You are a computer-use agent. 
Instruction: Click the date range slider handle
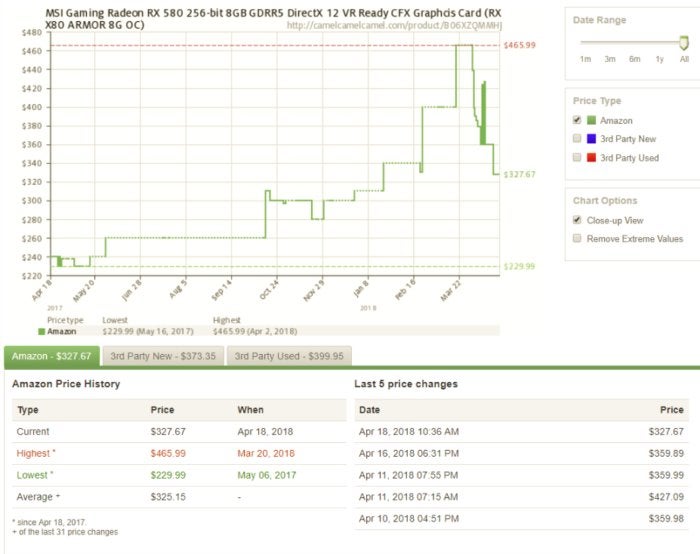(x=683, y=43)
